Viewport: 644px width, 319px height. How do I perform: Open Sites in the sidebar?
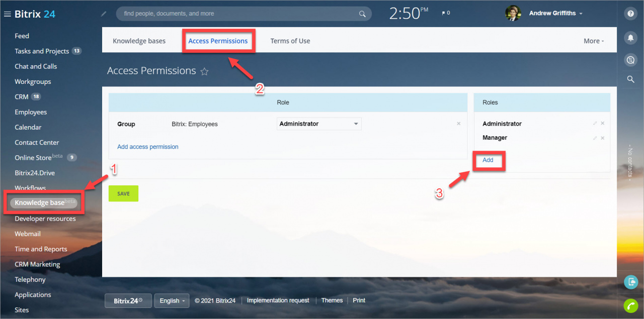tap(22, 310)
